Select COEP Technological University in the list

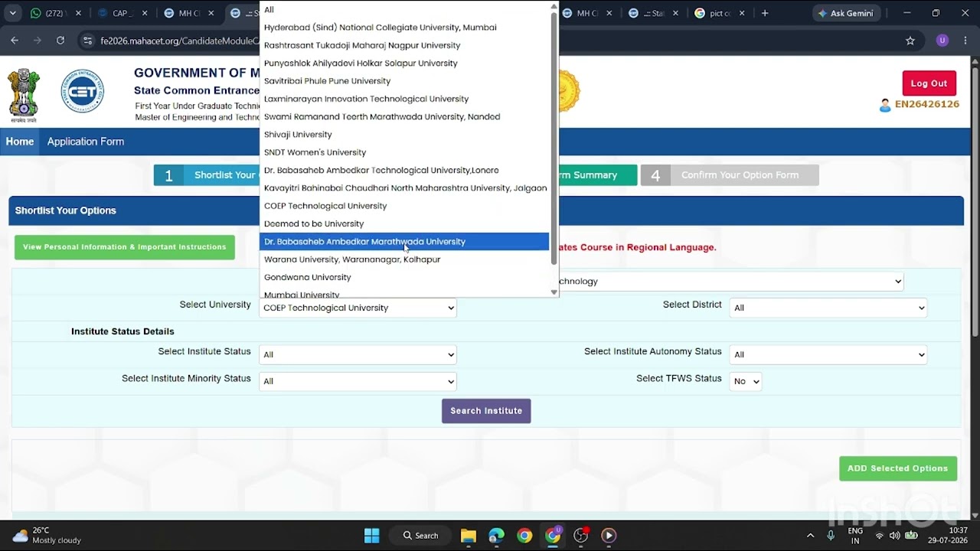click(404, 206)
